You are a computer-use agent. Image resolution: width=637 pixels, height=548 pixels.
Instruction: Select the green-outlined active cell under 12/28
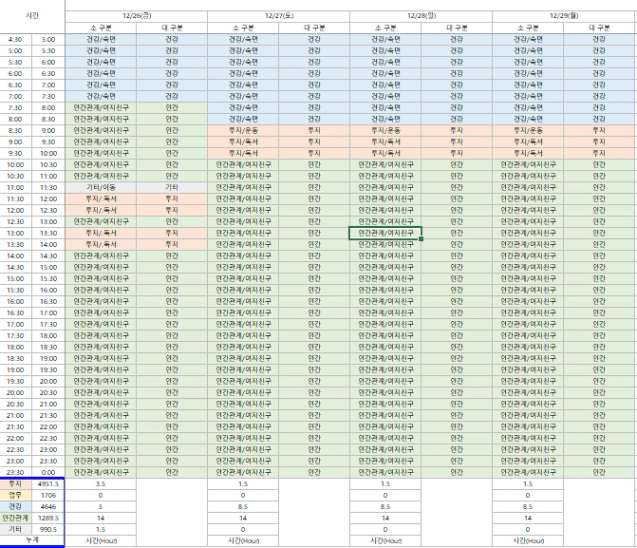(x=385, y=233)
